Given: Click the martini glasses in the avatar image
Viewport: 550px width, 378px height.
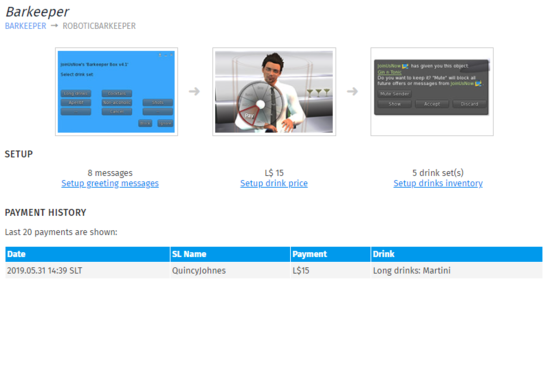Looking at the screenshot, I should click(x=318, y=93).
